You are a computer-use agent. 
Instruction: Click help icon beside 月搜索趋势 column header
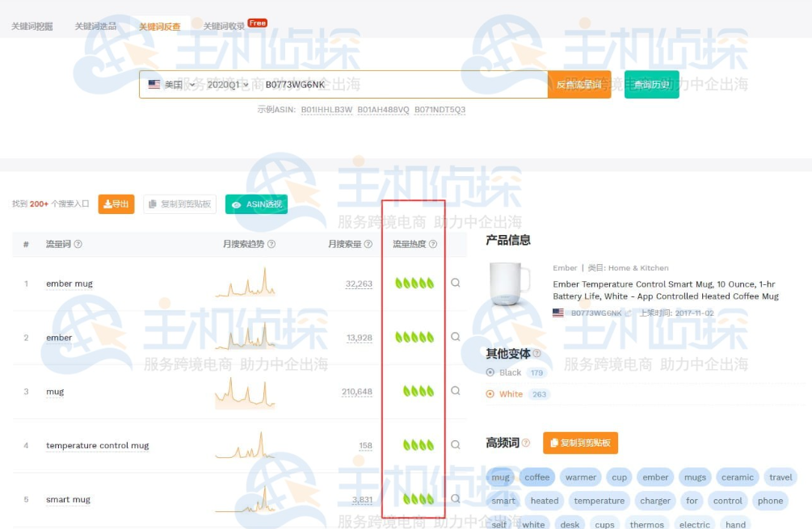pos(271,244)
